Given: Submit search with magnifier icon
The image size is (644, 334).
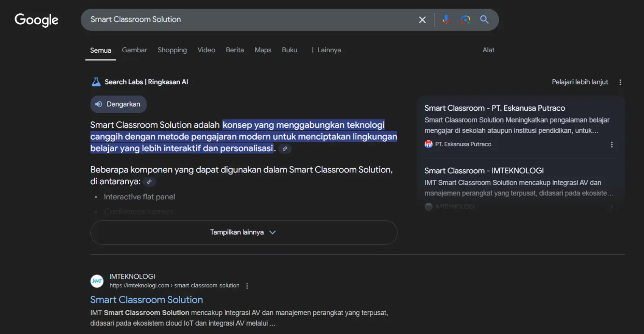Looking at the screenshot, I should [484, 19].
